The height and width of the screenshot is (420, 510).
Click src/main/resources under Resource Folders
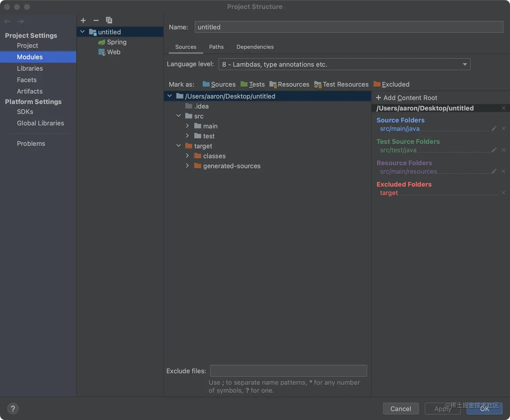(x=408, y=171)
